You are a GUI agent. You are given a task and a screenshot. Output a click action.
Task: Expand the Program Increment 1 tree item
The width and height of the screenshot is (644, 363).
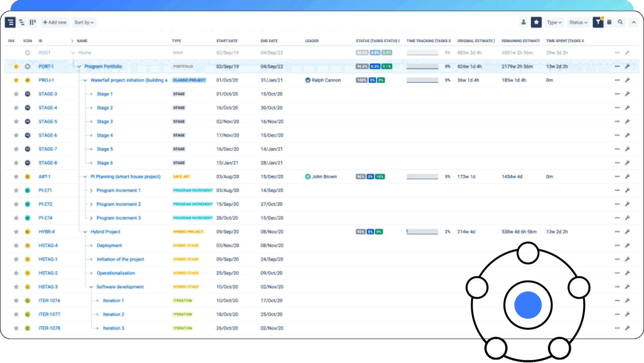(x=91, y=190)
